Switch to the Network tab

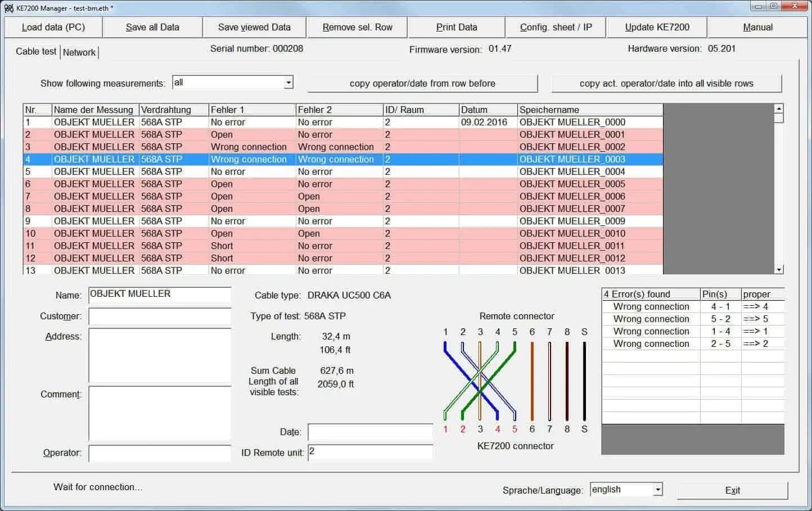click(x=79, y=52)
